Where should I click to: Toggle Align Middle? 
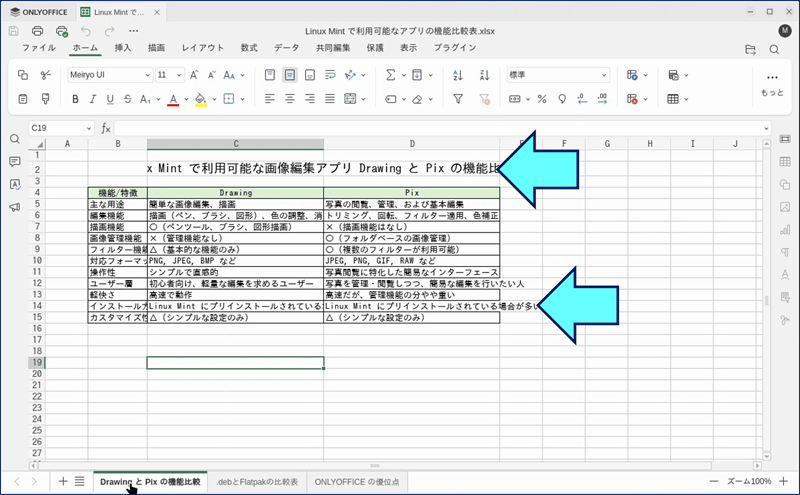tap(290, 75)
